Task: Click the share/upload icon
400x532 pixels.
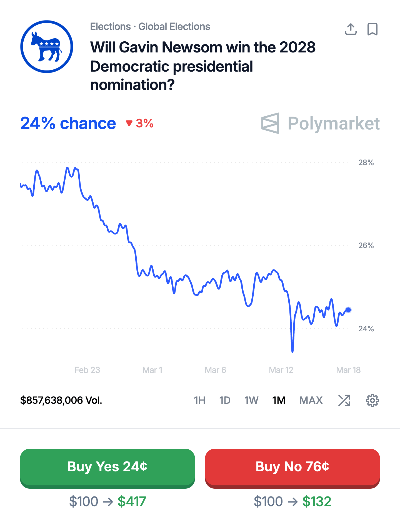Action: [x=351, y=29]
